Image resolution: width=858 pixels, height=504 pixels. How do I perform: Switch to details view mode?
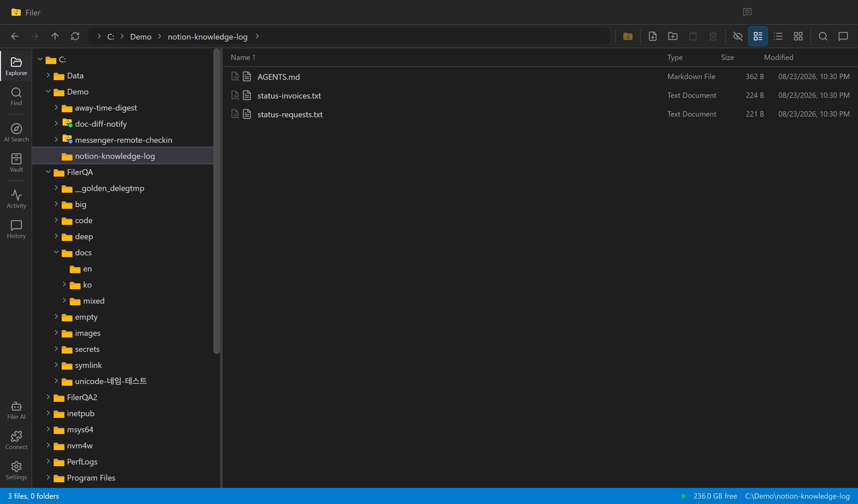(x=758, y=37)
